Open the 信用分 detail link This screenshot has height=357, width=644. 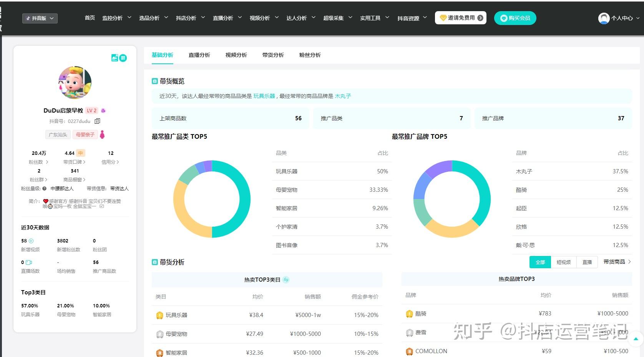coord(110,162)
